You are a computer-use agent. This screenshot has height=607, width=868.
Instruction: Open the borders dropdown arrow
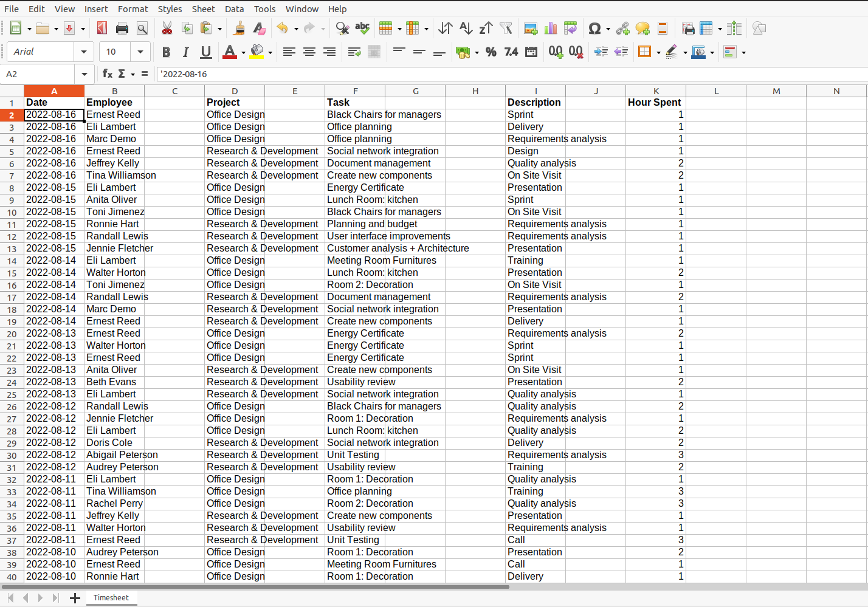(x=658, y=53)
